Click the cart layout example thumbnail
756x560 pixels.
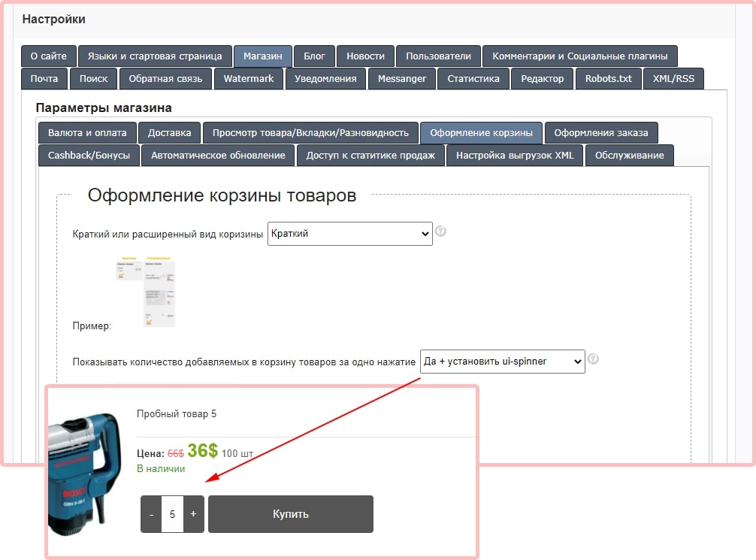[146, 291]
